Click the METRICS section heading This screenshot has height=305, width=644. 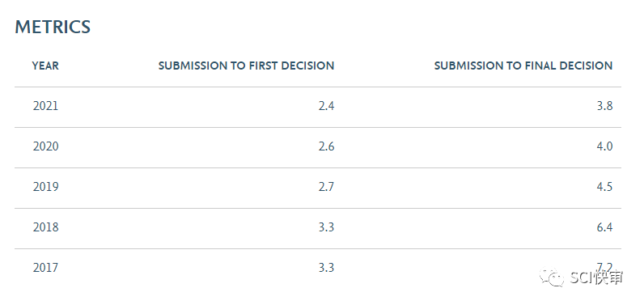[53, 27]
